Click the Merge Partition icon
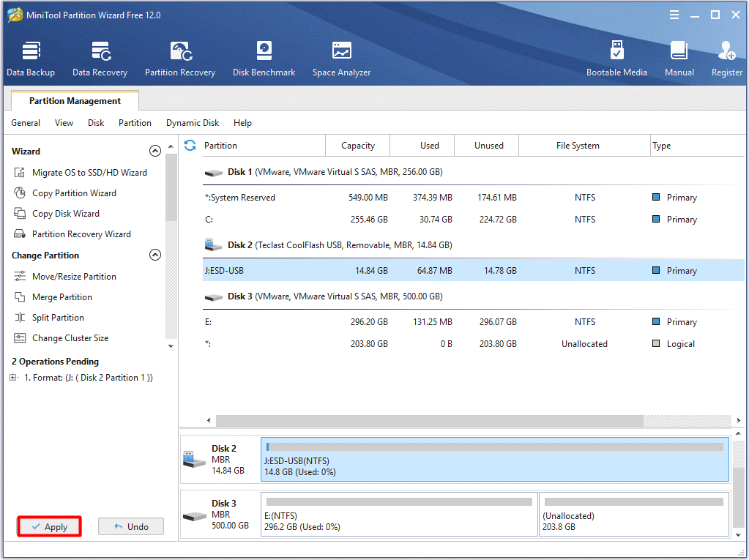The width and height of the screenshot is (749, 560). click(x=20, y=297)
